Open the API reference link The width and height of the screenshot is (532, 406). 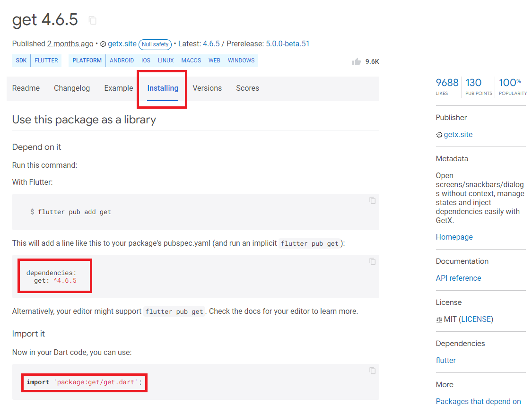click(x=458, y=278)
